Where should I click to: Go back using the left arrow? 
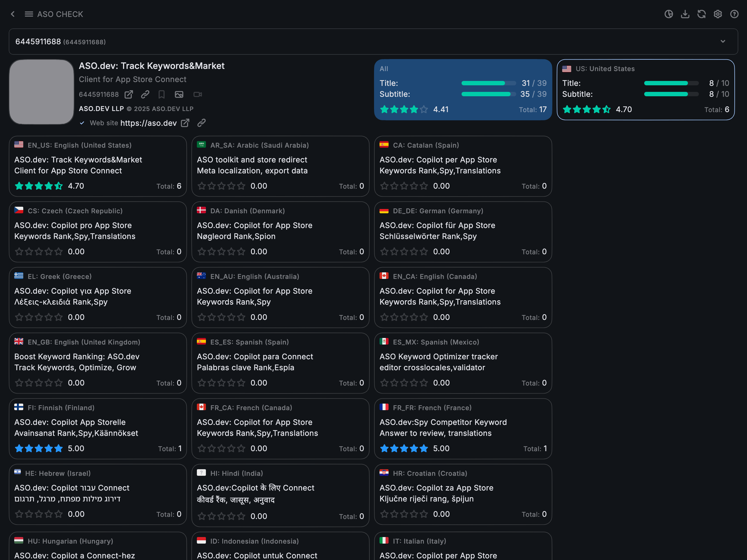click(x=13, y=14)
